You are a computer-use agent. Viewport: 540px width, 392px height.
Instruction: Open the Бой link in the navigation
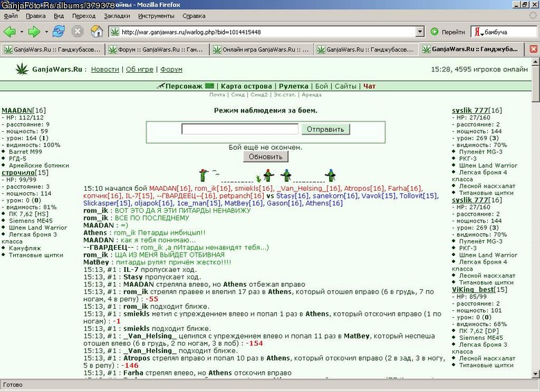coord(321,87)
